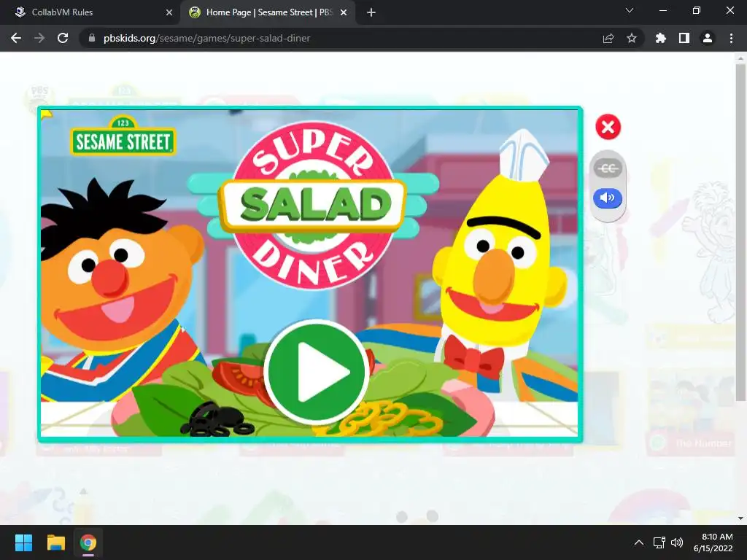Open the Chrome extensions puzzle icon
Image resolution: width=747 pixels, height=560 pixels.
(661, 38)
